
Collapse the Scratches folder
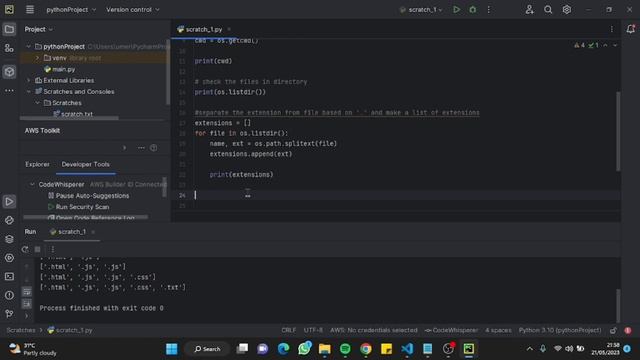click(38, 103)
